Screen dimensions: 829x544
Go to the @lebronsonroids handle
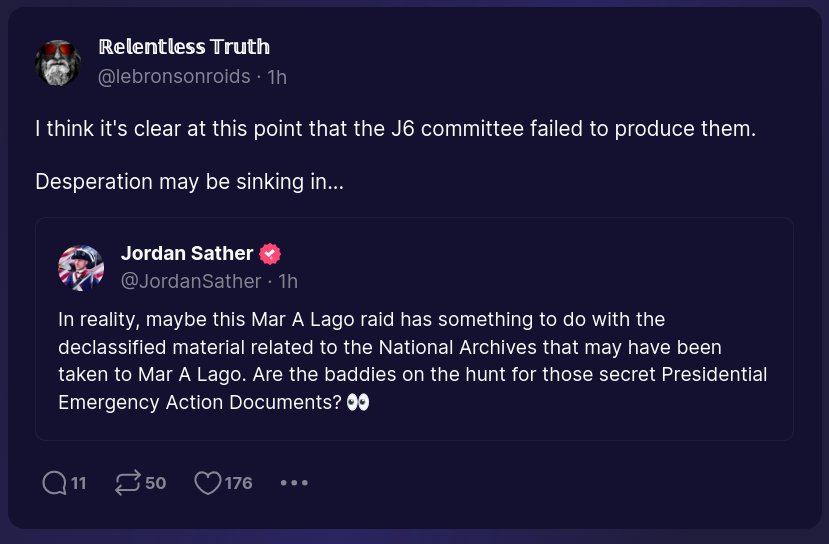[x=174, y=77]
